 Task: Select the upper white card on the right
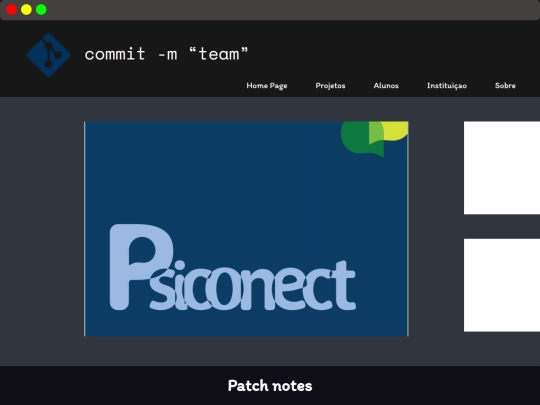[x=502, y=168]
